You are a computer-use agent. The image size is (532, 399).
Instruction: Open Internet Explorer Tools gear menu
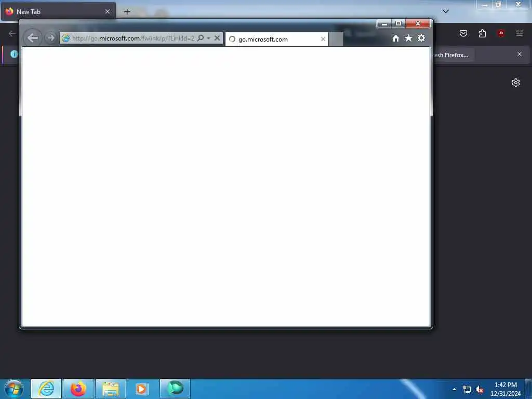[x=421, y=38]
